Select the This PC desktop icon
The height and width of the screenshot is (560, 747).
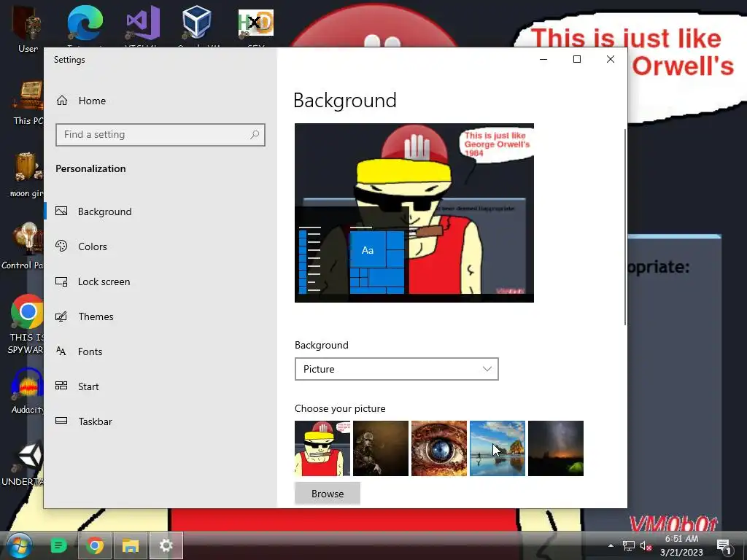coord(28,102)
